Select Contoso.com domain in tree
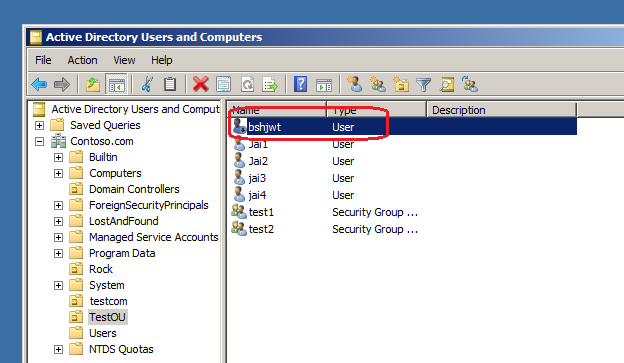The width and height of the screenshot is (624, 363). pyautogui.click(x=101, y=141)
